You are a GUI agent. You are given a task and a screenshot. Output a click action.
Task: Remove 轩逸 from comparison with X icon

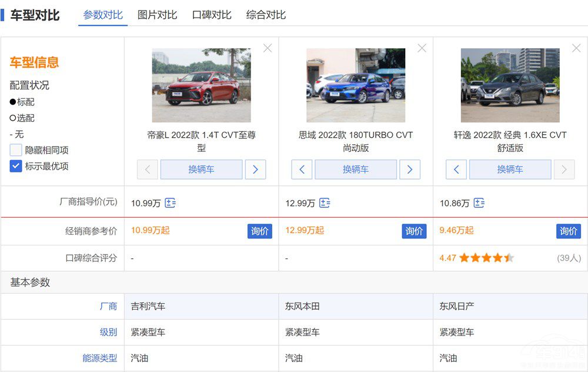pos(576,48)
